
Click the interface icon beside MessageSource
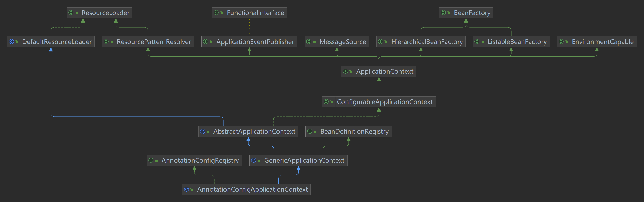(x=309, y=41)
